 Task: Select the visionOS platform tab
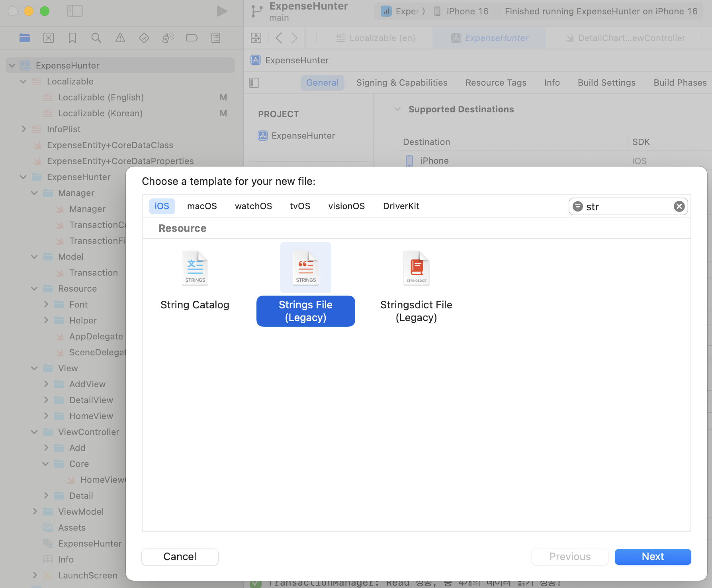click(347, 206)
